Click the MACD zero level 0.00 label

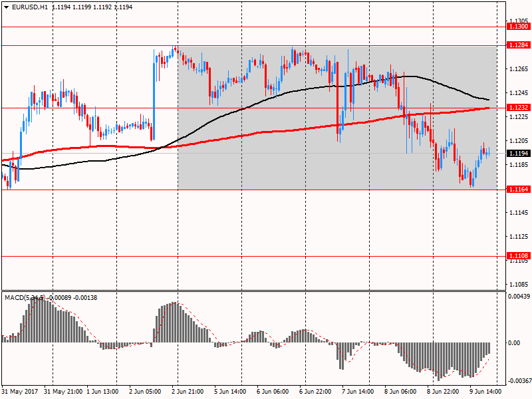(x=514, y=343)
